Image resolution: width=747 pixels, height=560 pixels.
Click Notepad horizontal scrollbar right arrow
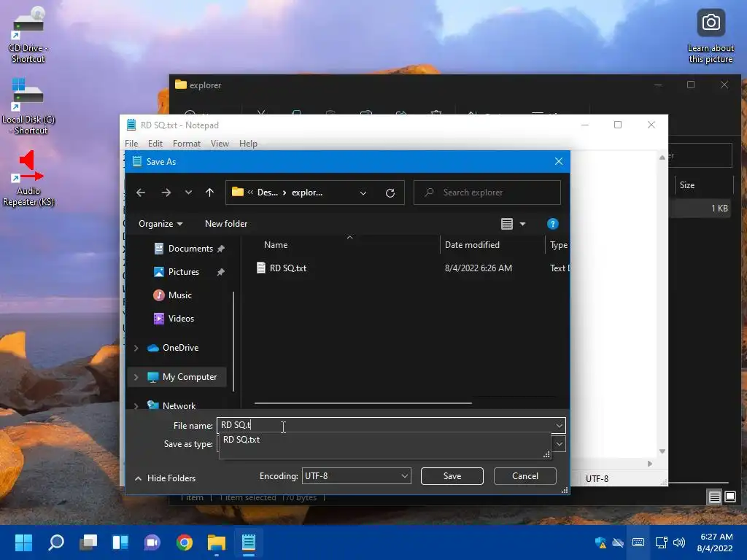650,463
